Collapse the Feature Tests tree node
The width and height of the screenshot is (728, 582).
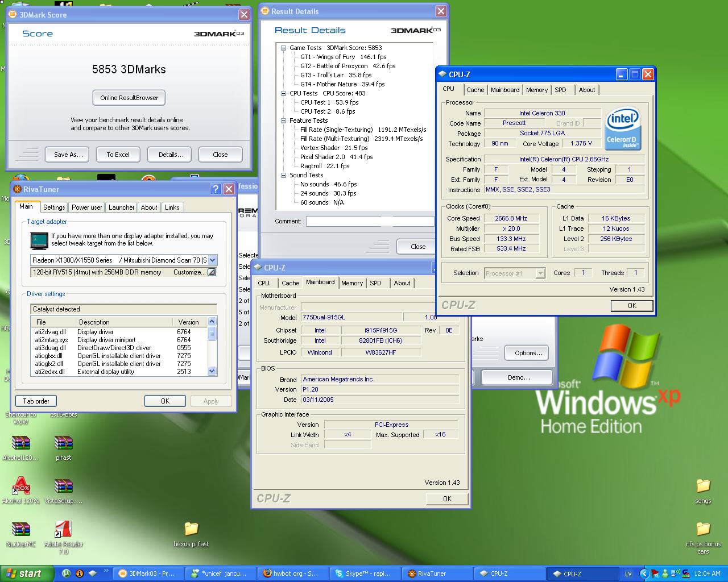point(283,120)
